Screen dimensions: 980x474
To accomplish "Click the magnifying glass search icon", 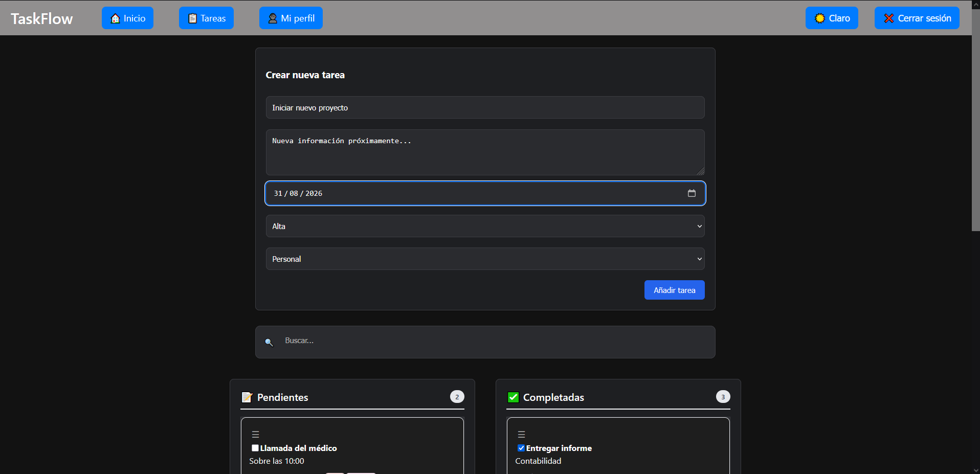I will tap(269, 342).
